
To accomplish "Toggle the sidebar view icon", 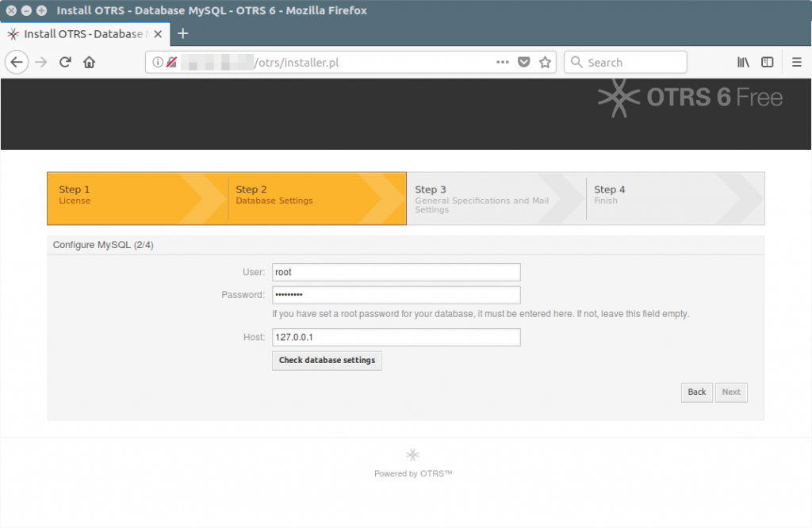I will [x=767, y=62].
